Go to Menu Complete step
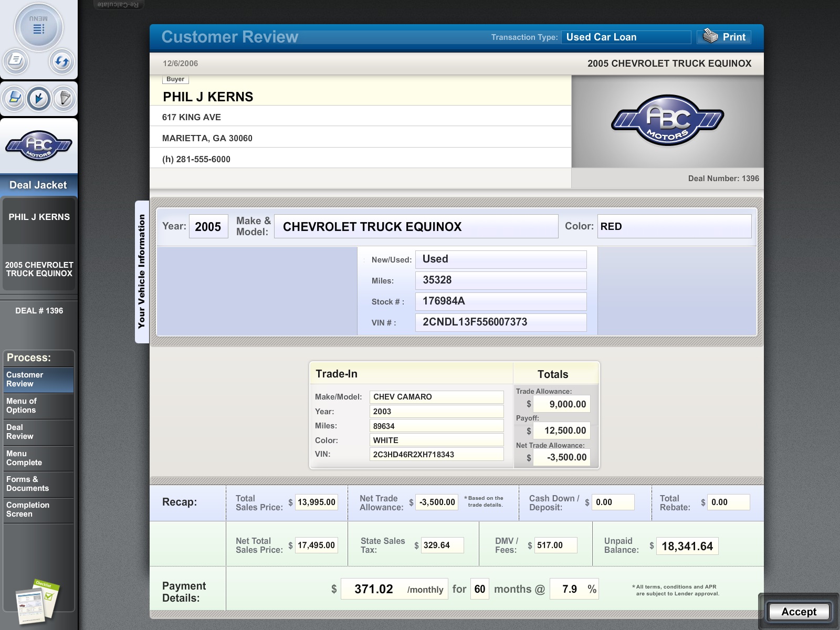 pyautogui.click(x=38, y=458)
